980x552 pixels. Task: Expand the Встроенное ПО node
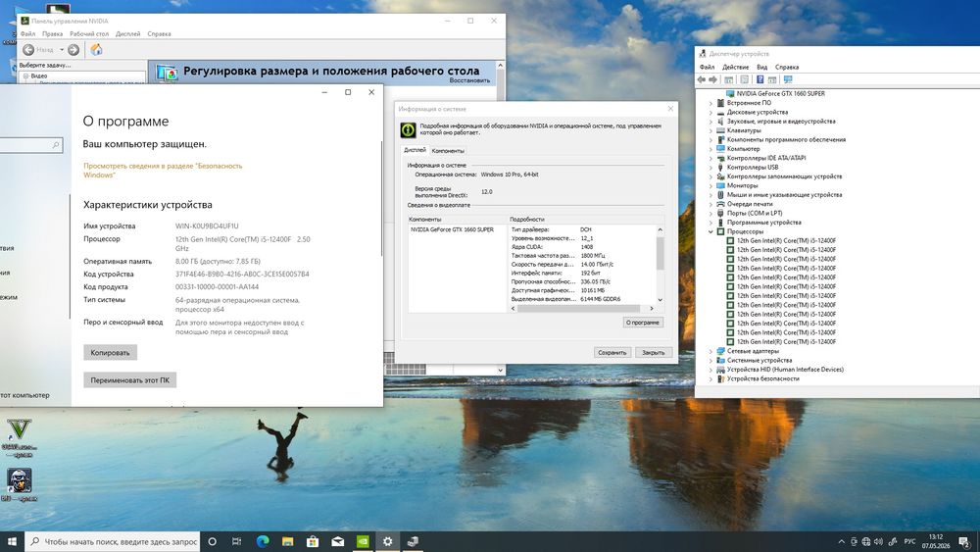(x=710, y=103)
